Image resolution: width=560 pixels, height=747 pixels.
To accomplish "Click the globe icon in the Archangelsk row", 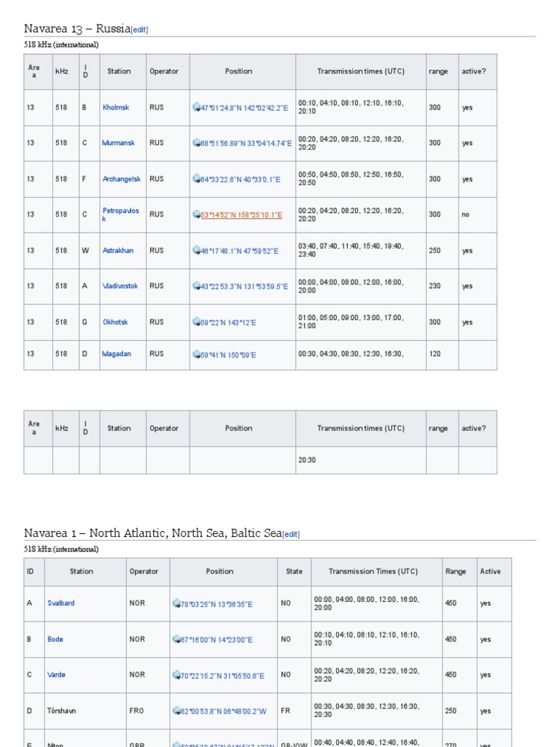I will (x=196, y=179).
